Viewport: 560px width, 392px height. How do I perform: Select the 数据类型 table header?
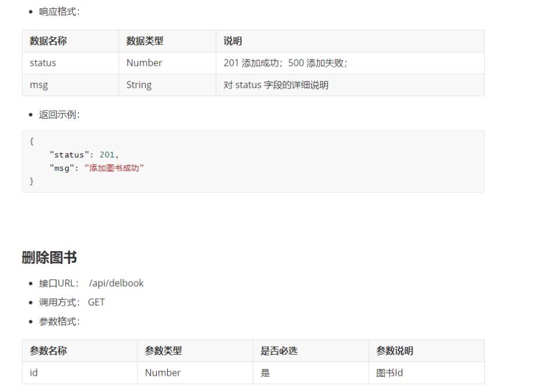click(x=167, y=41)
